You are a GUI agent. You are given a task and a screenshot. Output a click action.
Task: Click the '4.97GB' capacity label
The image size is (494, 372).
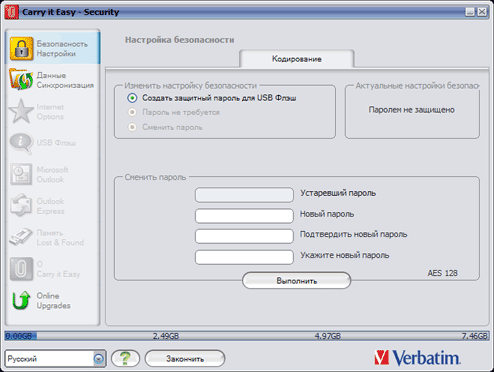328,336
